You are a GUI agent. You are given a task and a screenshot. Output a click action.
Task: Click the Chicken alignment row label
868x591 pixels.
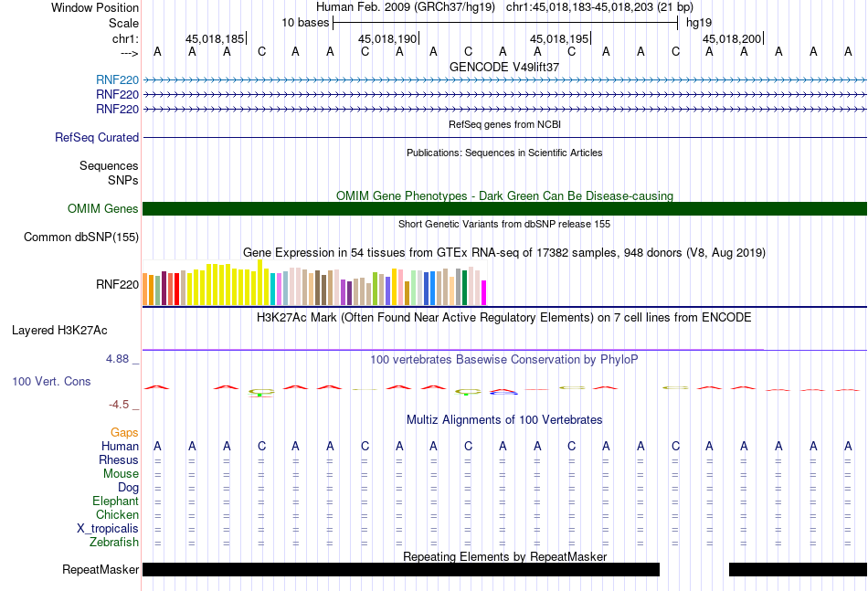117,514
